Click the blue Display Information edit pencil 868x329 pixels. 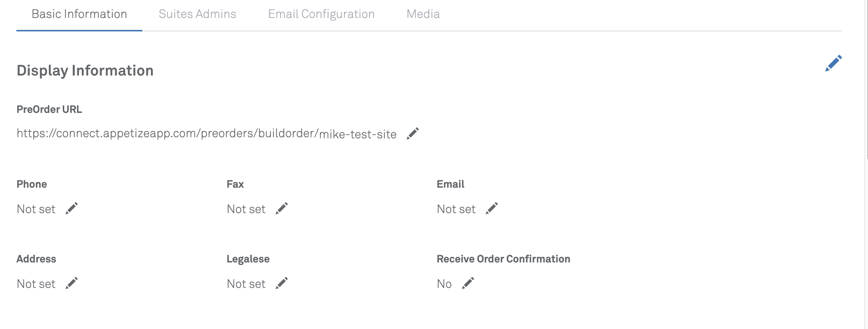pyautogui.click(x=833, y=63)
